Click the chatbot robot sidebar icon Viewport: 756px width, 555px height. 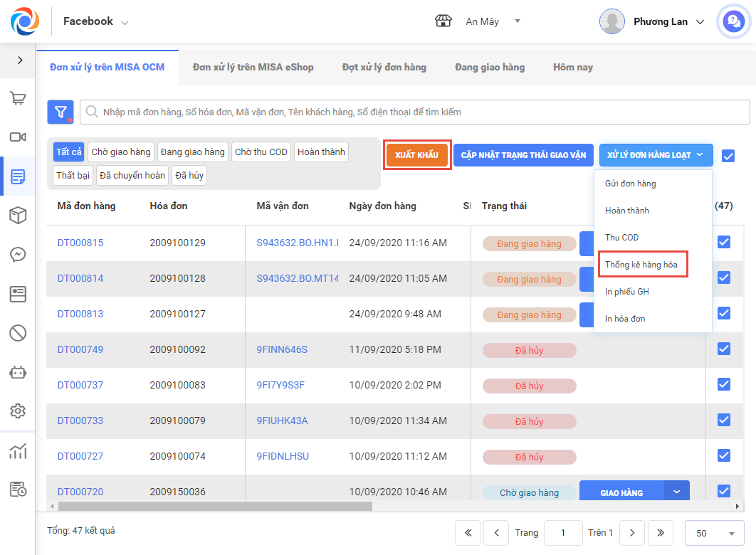pos(18,371)
